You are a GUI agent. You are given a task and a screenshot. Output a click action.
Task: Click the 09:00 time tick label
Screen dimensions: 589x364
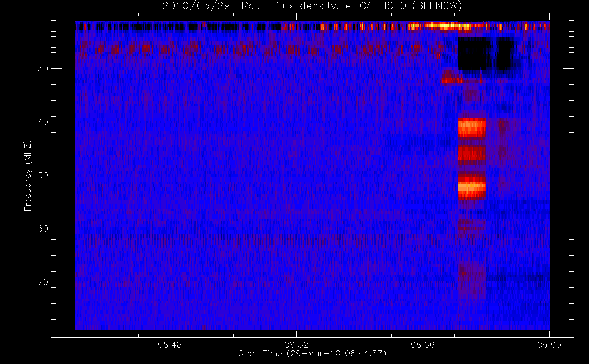pos(549,345)
